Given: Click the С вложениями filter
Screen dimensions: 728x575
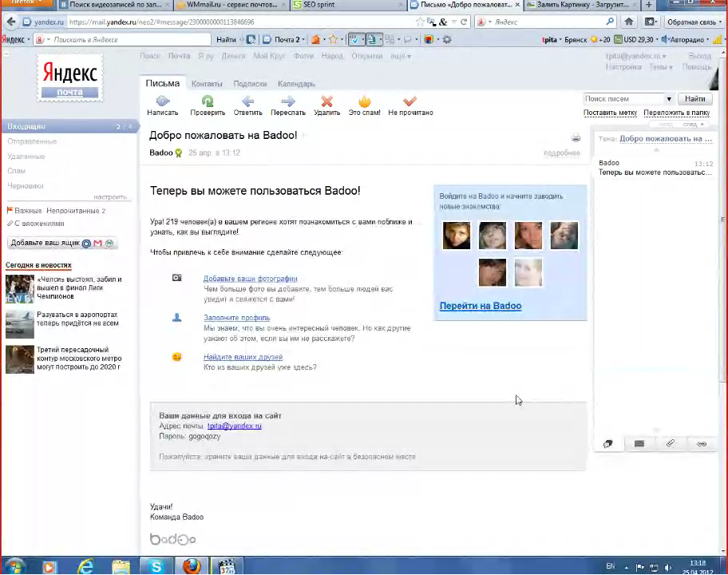Looking at the screenshot, I should [x=36, y=224].
